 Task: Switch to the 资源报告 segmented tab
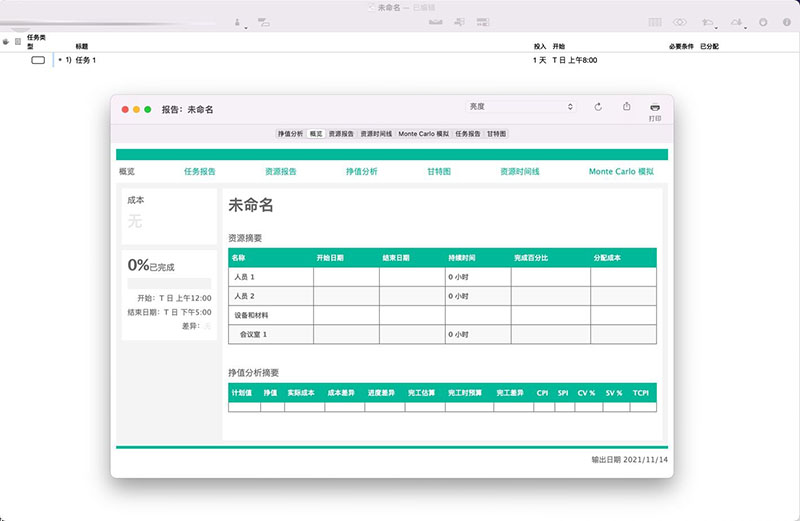click(341, 134)
